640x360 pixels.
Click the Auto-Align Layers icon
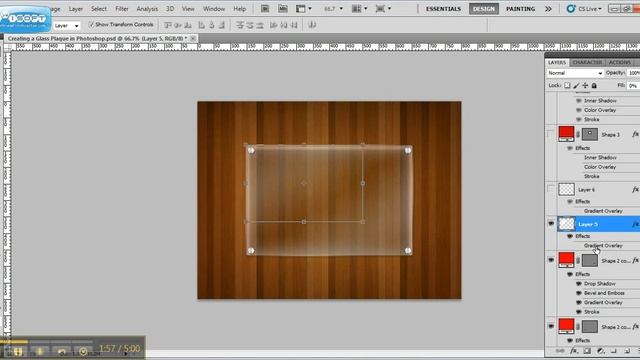coord(312,25)
